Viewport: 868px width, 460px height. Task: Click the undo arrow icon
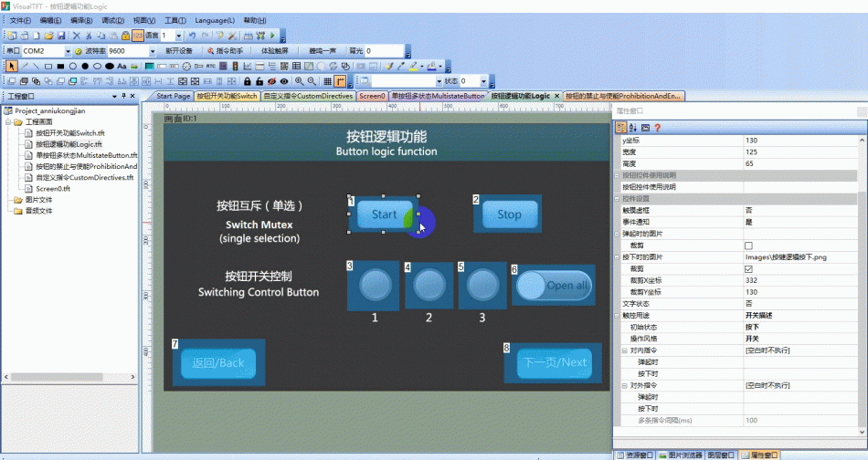[x=192, y=36]
